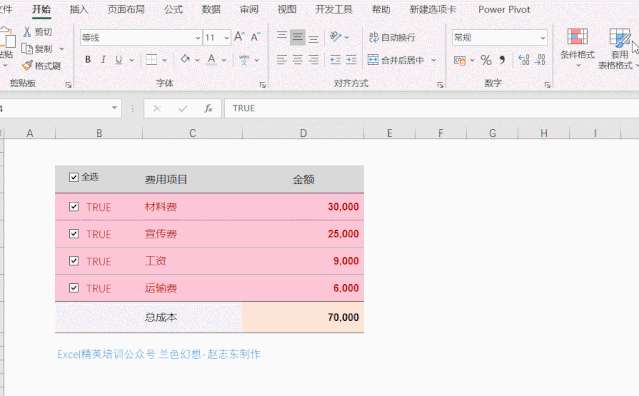Open the number format dropdown showing 常规
This screenshot has height=396, width=639.
point(543,38)
